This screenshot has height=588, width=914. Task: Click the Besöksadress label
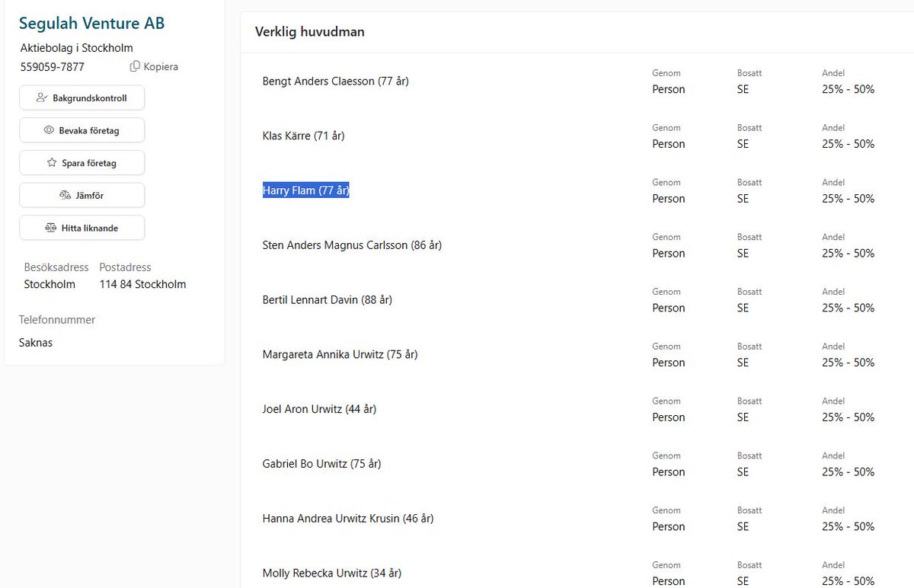pos(56,267)
